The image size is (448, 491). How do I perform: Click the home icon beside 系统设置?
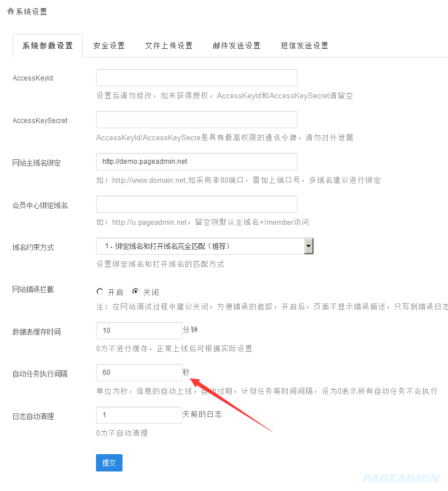pyautogui.click(x=10, y=11)
